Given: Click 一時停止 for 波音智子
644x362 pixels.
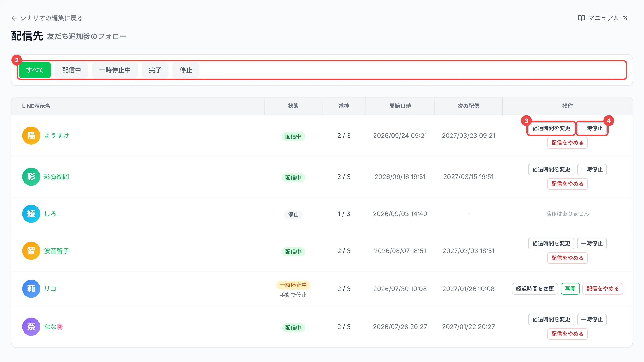Looking at the screenshot, I should [592, 243].
